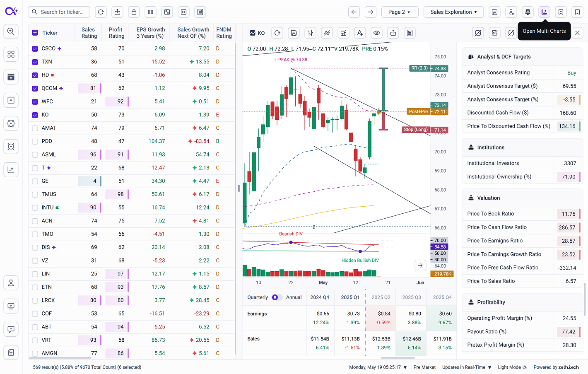This screenshot has height=374, width=588.
Task: Sort by FNDM Rating column header
Action: (x=224, y=33)
